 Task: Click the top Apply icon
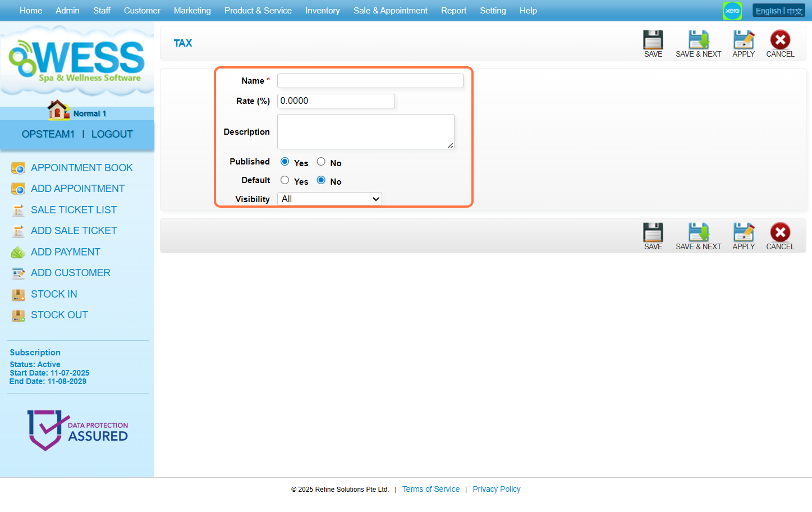pyautogui.click(x=744, y=40)
